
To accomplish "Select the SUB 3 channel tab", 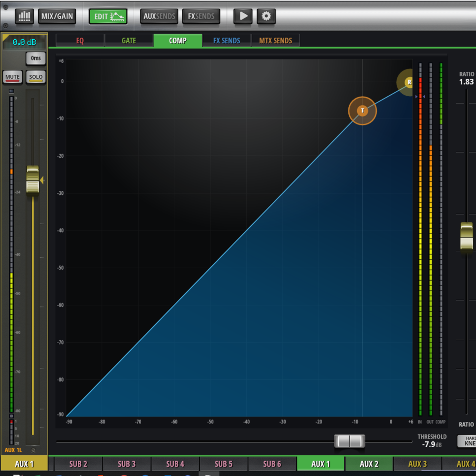I will click(127, 464).
